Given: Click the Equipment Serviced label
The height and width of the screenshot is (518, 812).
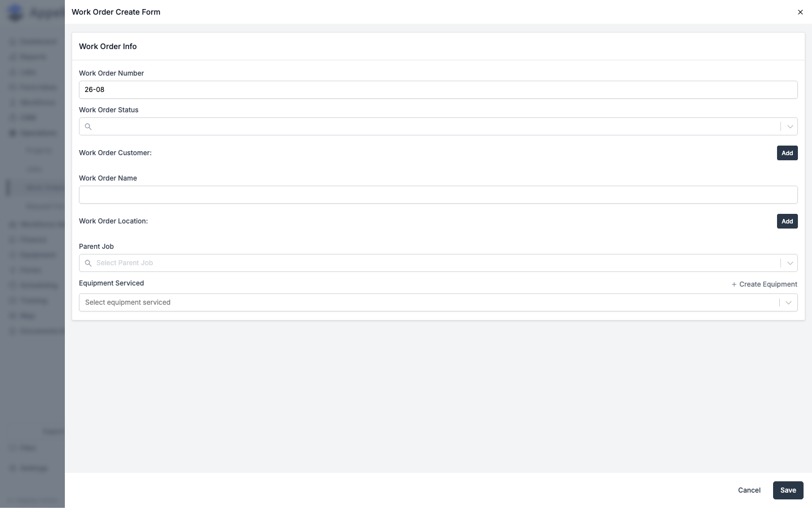Looking at the screenshot, I should (x=111, y=283).
